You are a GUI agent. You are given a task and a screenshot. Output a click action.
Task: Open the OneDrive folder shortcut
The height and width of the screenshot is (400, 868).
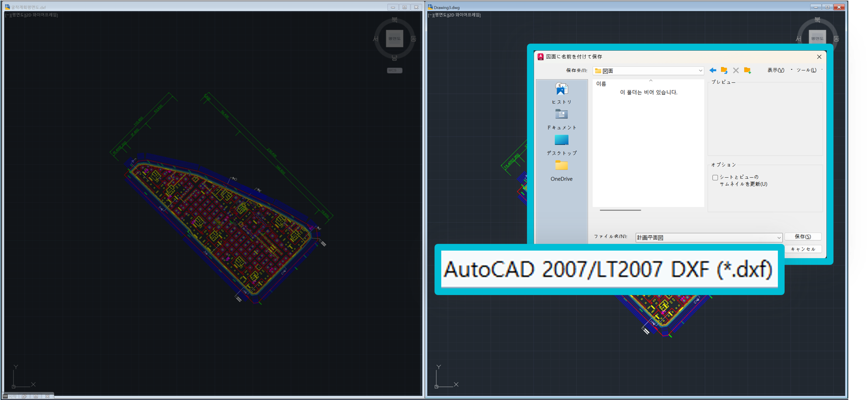(561, 171)
